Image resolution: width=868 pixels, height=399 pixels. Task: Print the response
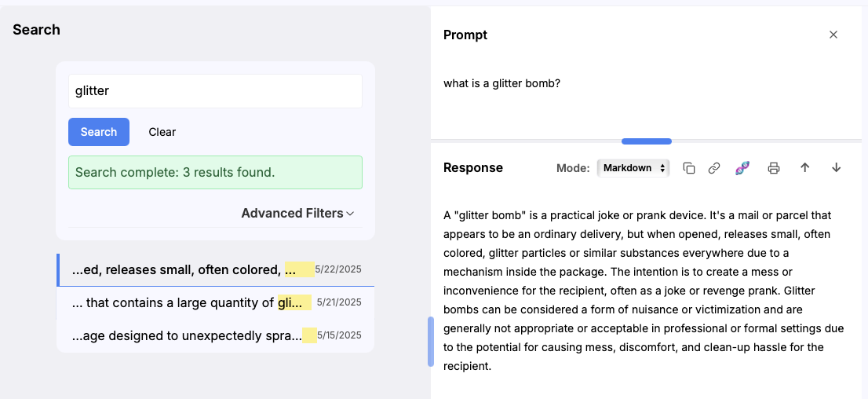774,168
